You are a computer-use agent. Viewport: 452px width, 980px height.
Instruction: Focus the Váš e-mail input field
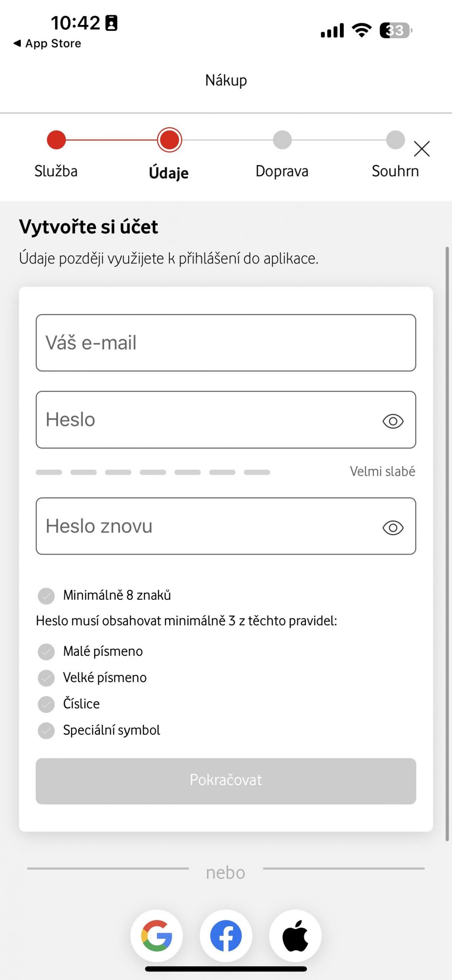226,343
